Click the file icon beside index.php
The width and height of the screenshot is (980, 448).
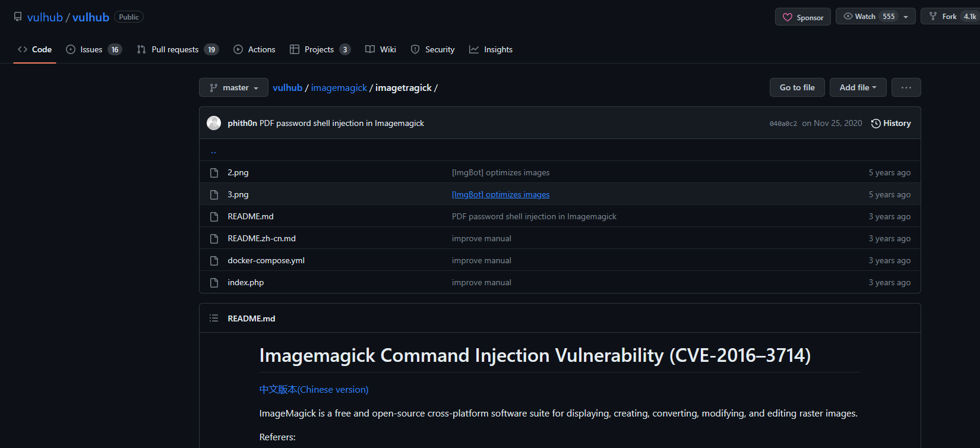coord(214,283)
